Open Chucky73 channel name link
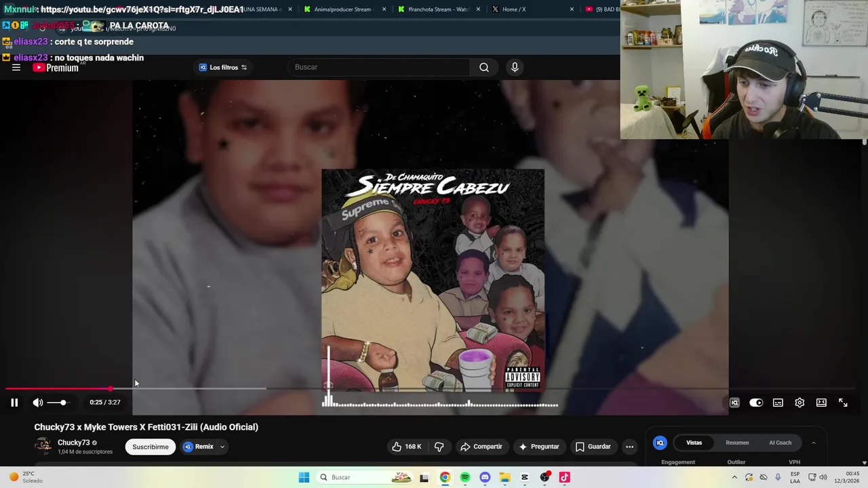 coord(74,443)
